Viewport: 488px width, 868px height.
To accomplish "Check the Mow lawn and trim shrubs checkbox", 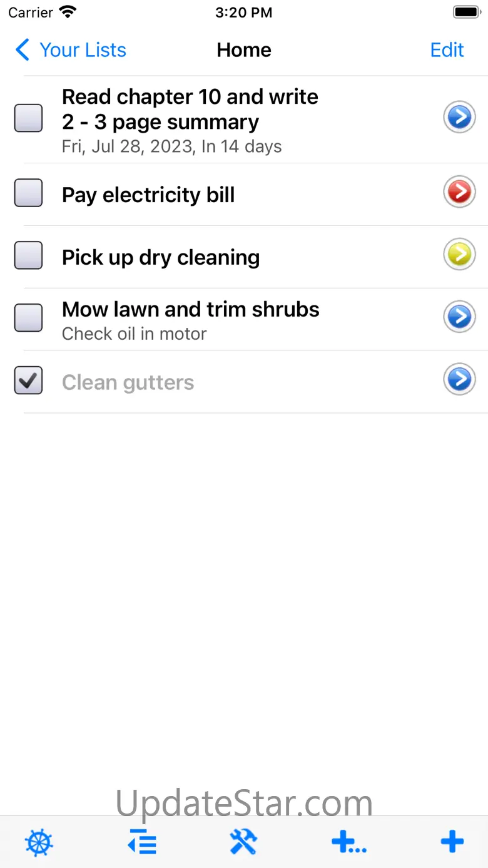I will coord(28,318).
